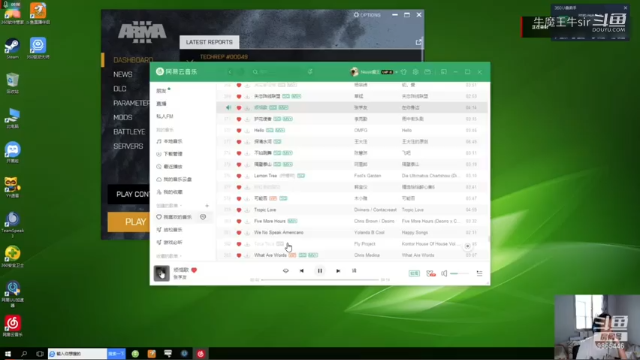Open SERVERS in the Arma launcher
The height and width of the screenshot is (360, 640).
128,146
